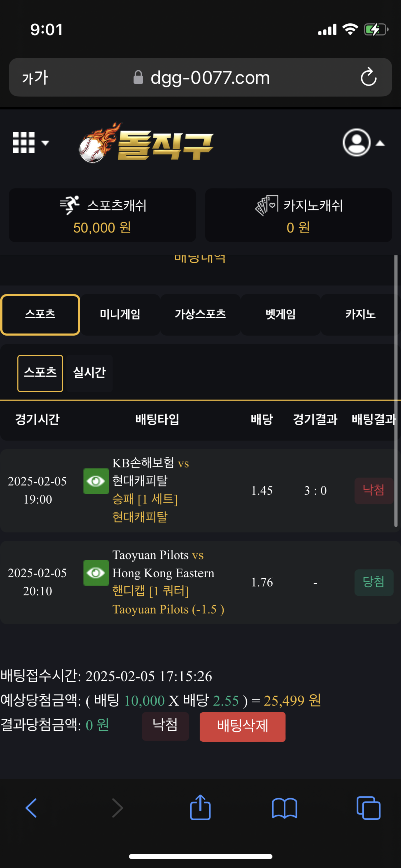Screen dimensions: 401x868
Task: Expand the arrow beside the grid menu
Action: click(45, 143)
